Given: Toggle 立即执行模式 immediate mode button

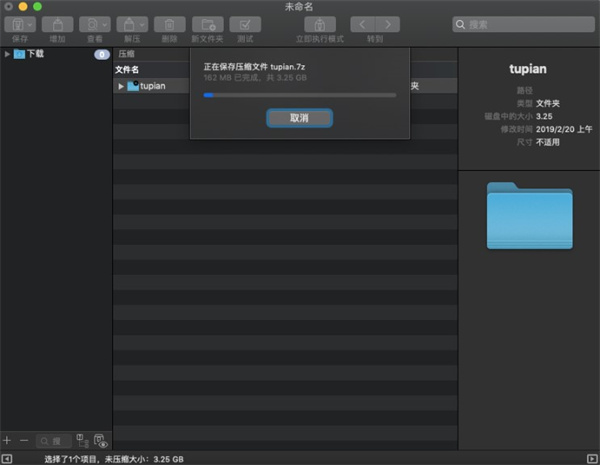Looking at the screenshot, I should [320, 25].
